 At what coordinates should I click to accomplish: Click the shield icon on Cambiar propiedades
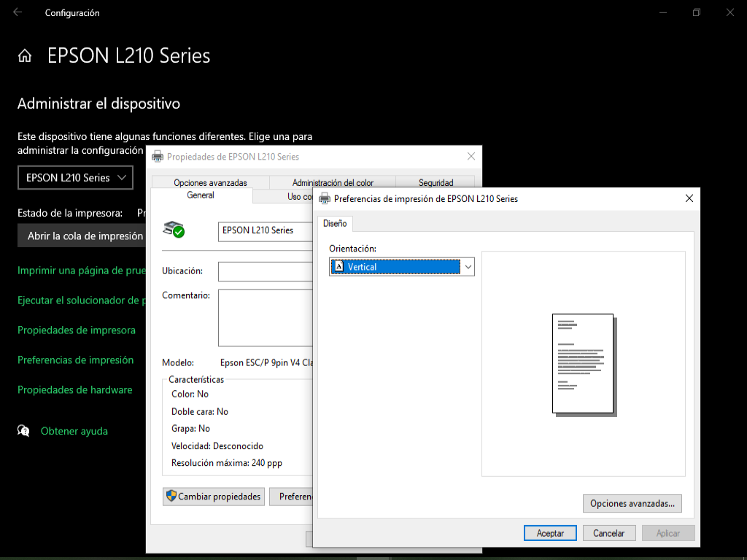[x=171, y=496]
